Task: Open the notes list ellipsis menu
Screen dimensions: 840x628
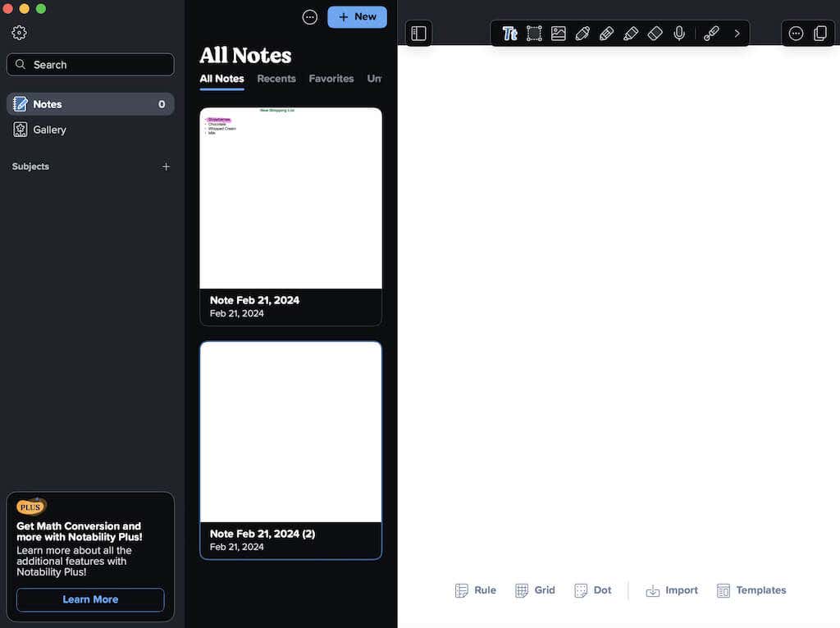Action: coord(309,16)
